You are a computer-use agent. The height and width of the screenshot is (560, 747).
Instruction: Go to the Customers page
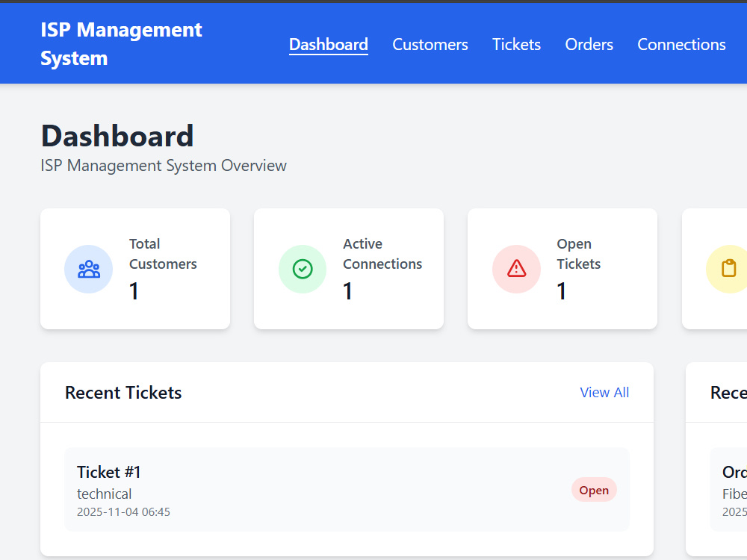point(430,44)
